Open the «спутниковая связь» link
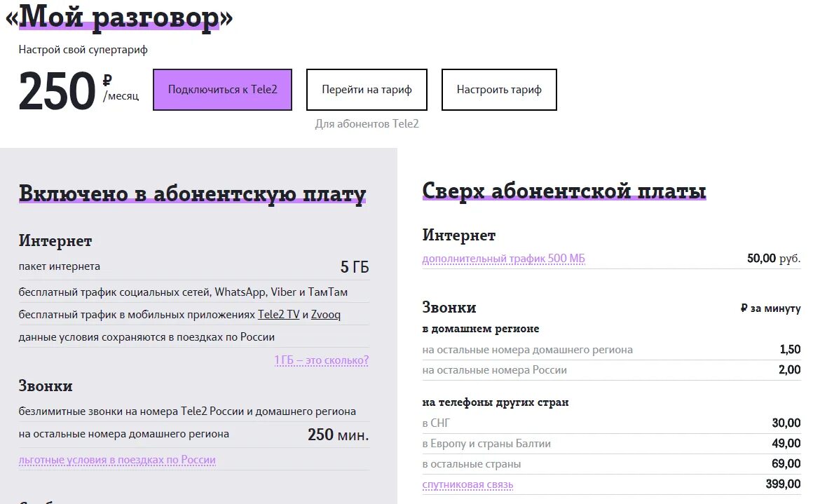 [467, 484]
